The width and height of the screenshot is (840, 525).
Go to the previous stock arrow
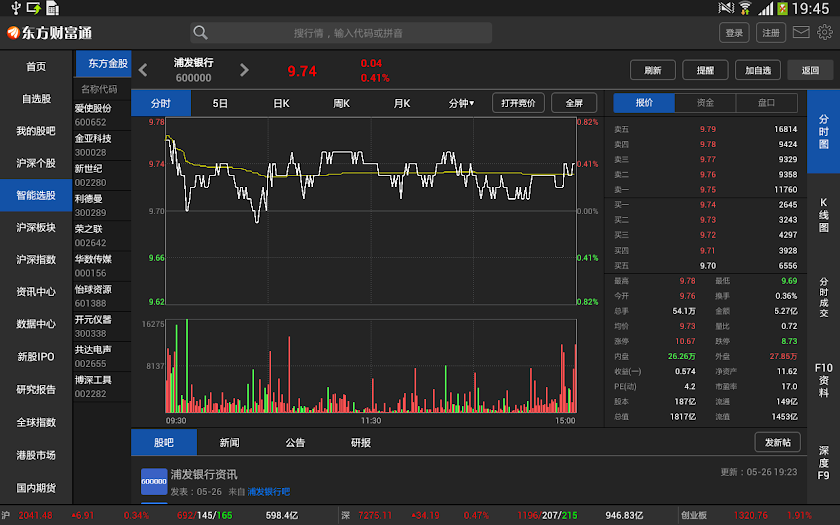coord(142,70)
